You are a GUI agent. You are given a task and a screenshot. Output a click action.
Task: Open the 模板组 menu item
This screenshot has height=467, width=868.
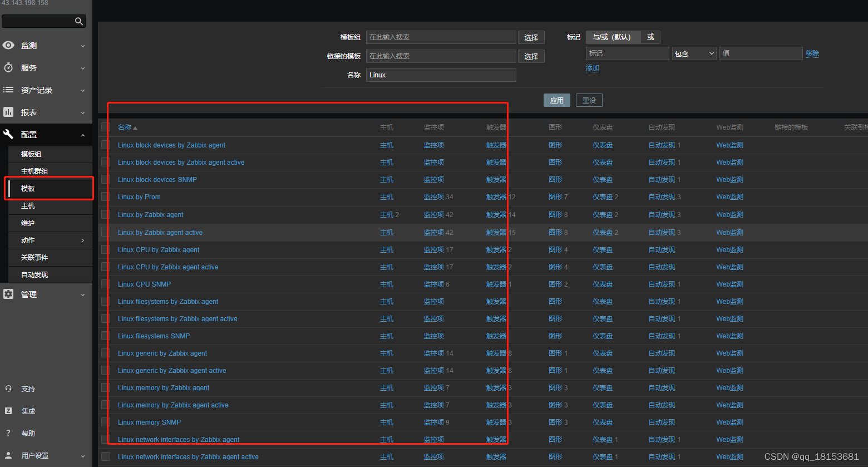(x=51, y=154)
